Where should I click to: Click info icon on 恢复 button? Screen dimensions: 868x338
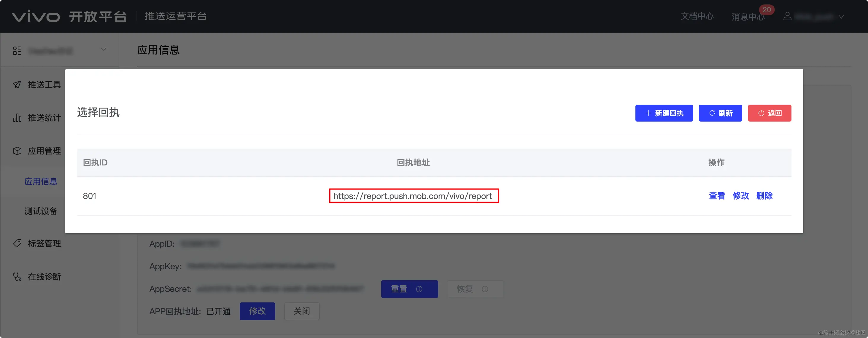485,289
